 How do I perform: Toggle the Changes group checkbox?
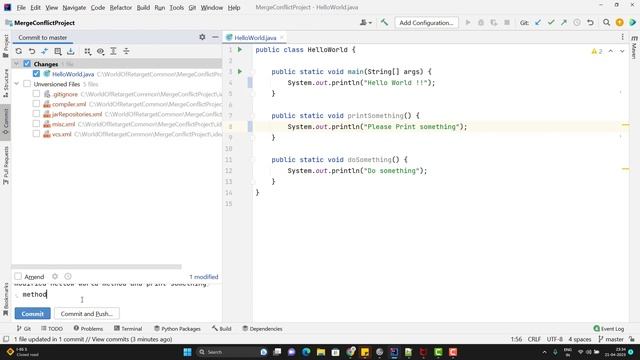(27, 64)
